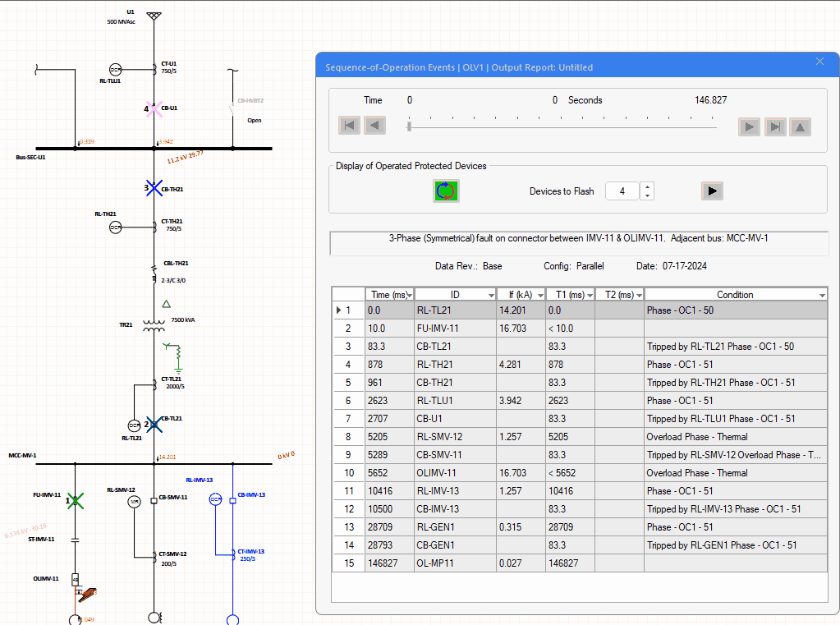
Task: Click the time slider handle
Action: coord(410,126)
